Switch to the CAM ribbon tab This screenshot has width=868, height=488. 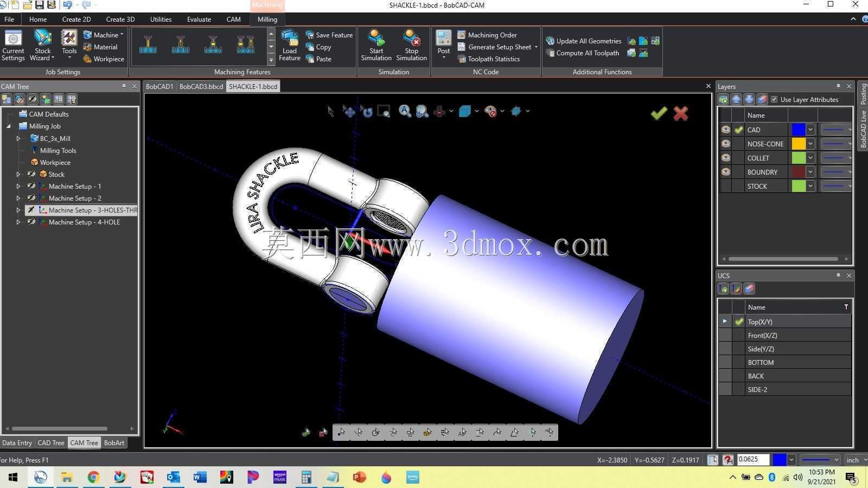pyautogui.click(x=233, y=19)
